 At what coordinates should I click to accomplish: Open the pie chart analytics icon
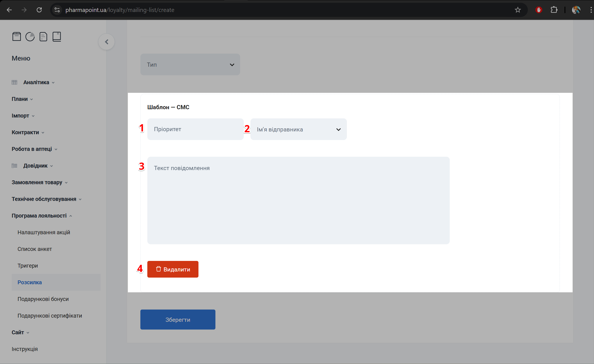(30, 37)
